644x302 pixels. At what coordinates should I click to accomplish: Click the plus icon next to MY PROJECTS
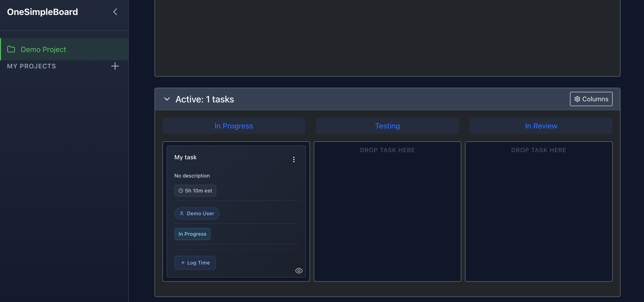tap(115, 66)
